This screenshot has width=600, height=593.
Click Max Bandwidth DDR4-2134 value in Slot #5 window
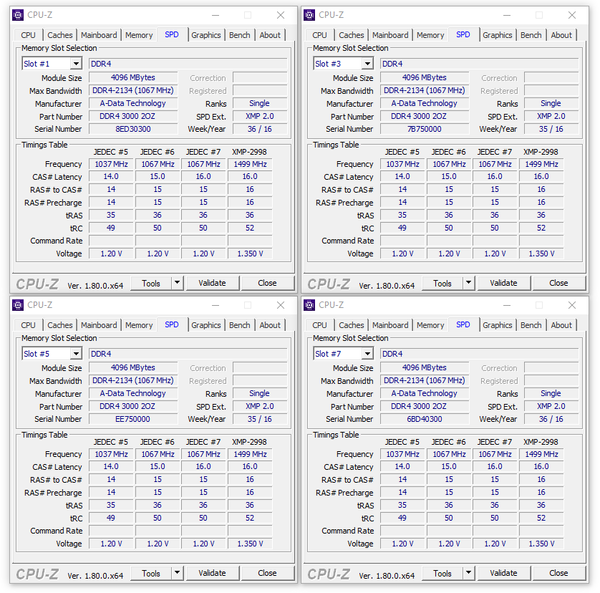point(133,380)
